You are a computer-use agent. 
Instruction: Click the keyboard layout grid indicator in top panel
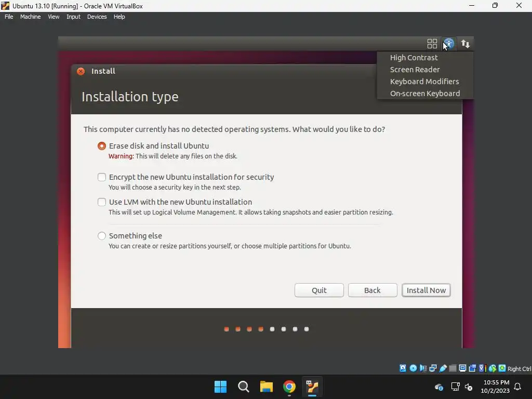point(432,44)
